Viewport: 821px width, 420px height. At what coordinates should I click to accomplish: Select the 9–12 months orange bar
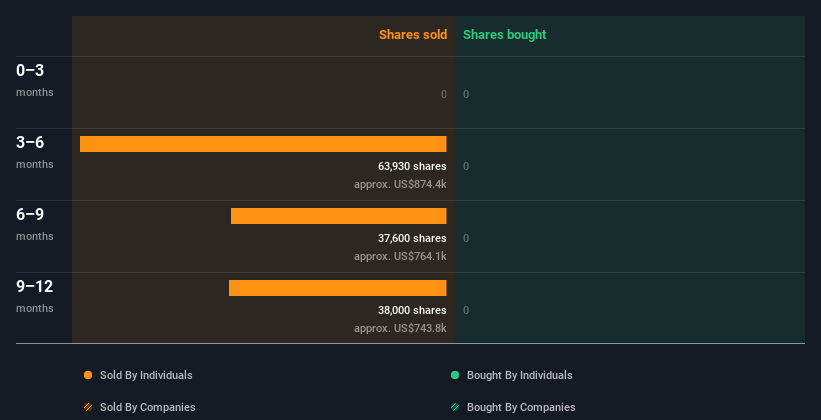(x=338, y=288)
